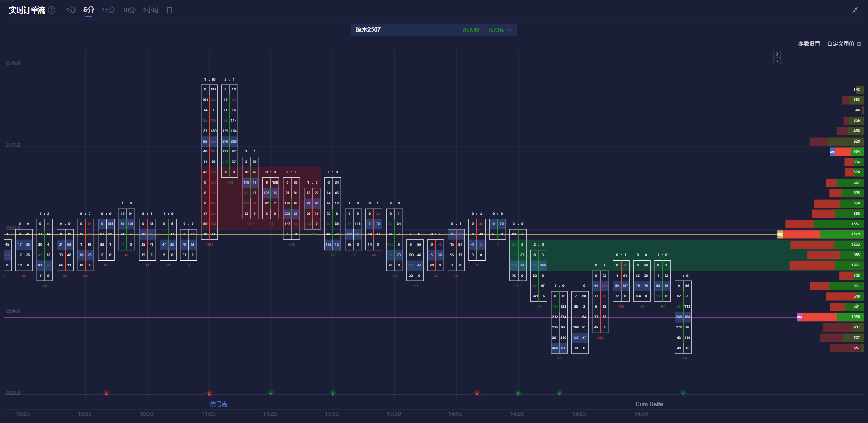
Task: Select the 15分 timeframe tab
Action: point(108,10)
